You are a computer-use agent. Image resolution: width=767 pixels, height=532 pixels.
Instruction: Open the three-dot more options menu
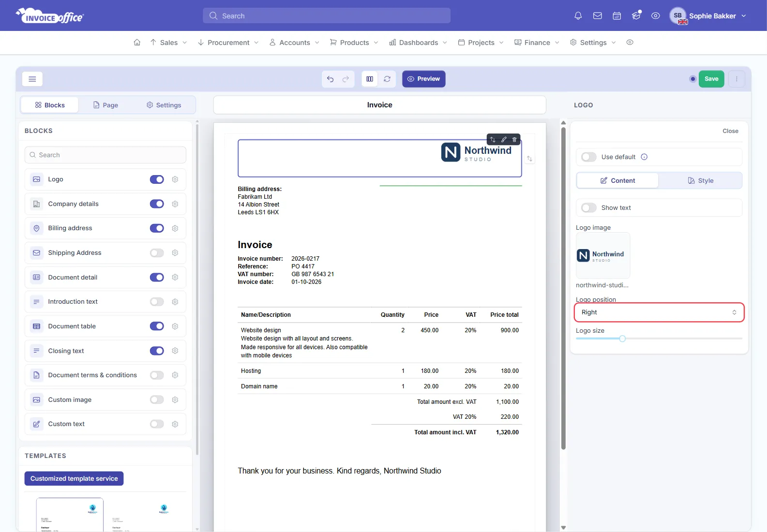coord(737,79)
